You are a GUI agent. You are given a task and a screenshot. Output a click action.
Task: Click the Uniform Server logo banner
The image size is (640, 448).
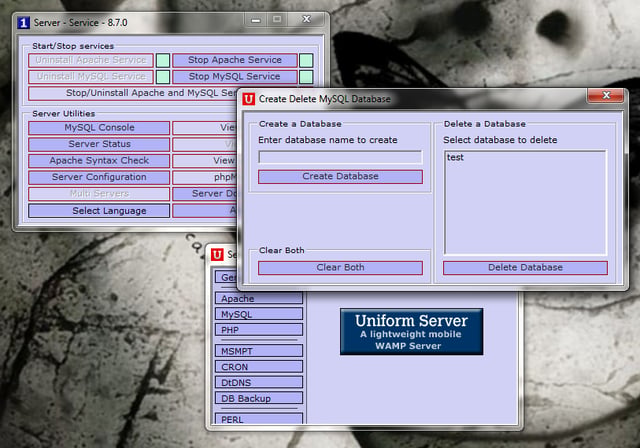[x=411, y=332]
